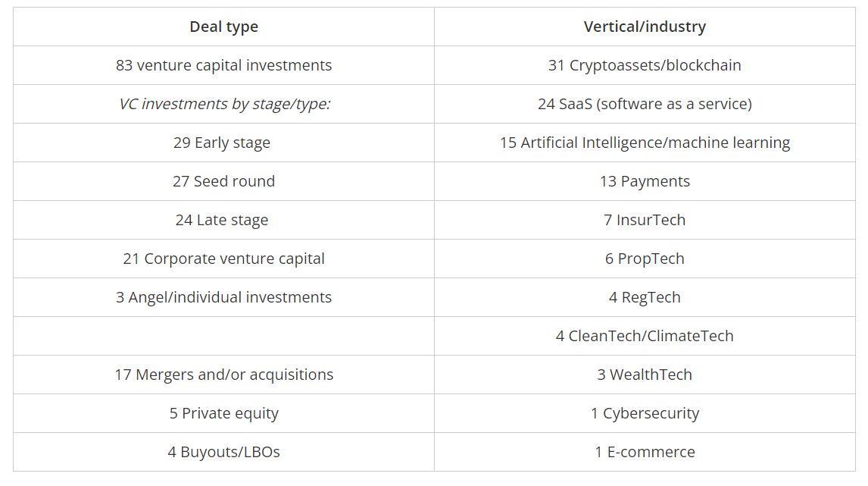Click the '7 InsurTech' cell
This screenshot has height=486, width=868.
[645, 220]
